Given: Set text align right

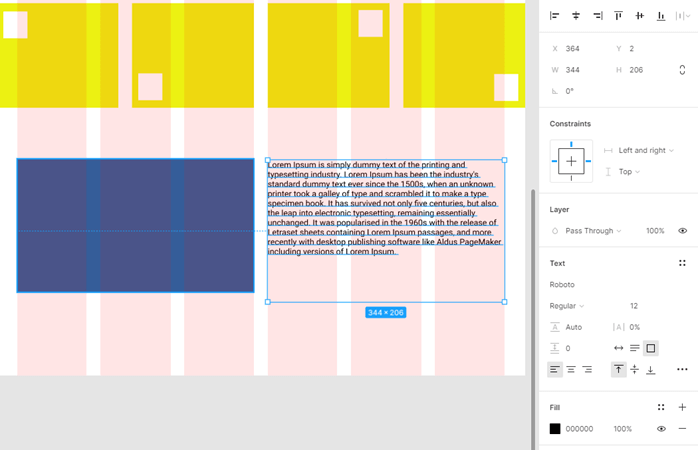Looking at the screenshot, I should (587, 369).
